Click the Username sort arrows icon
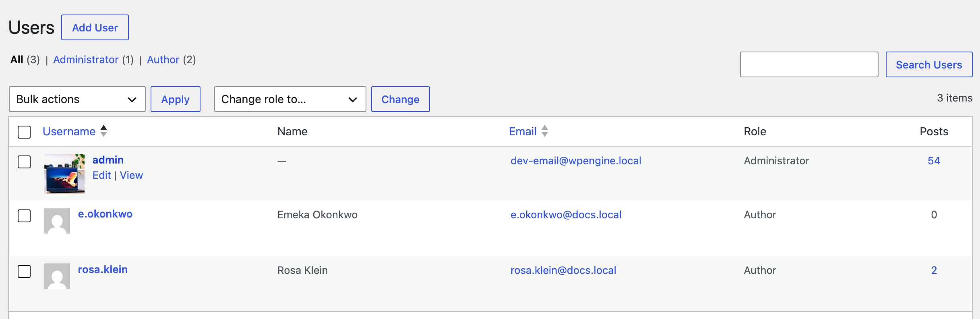 click(103, 131)
